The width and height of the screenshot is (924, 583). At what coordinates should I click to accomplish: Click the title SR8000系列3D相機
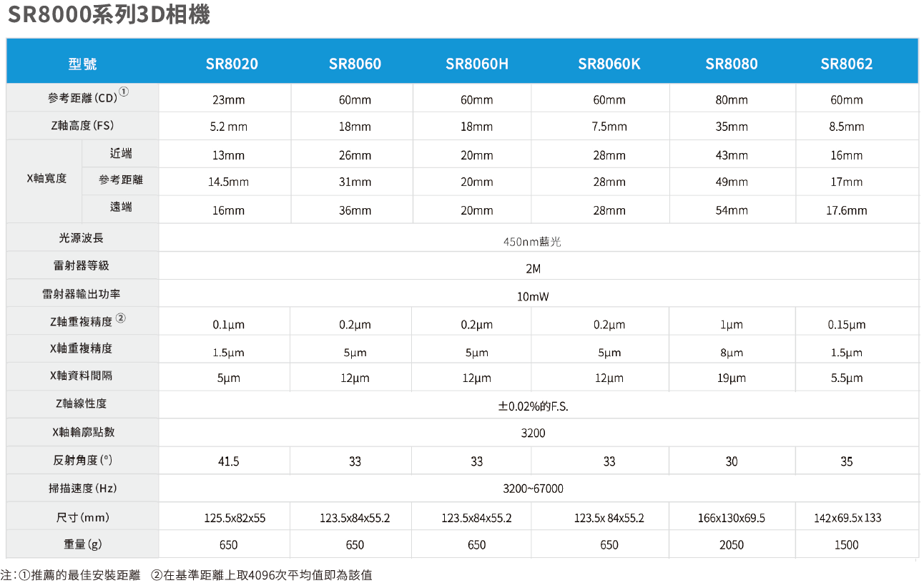tap(109, 15)
